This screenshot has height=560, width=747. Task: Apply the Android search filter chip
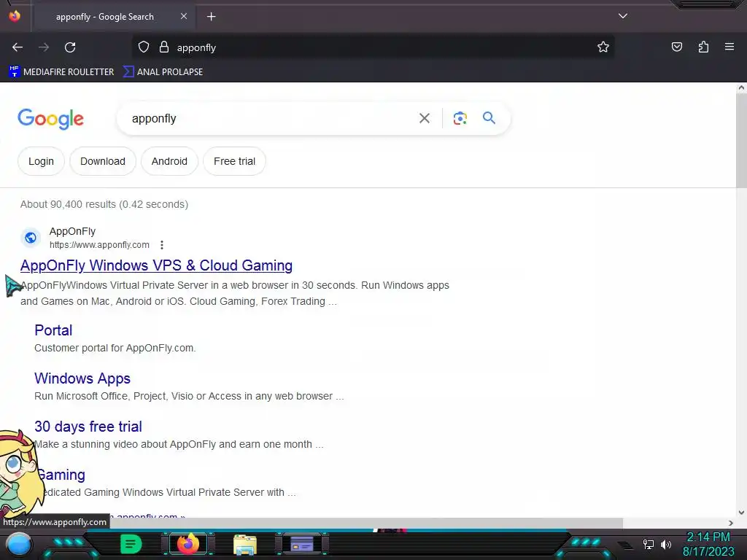(x=169, y=161)
